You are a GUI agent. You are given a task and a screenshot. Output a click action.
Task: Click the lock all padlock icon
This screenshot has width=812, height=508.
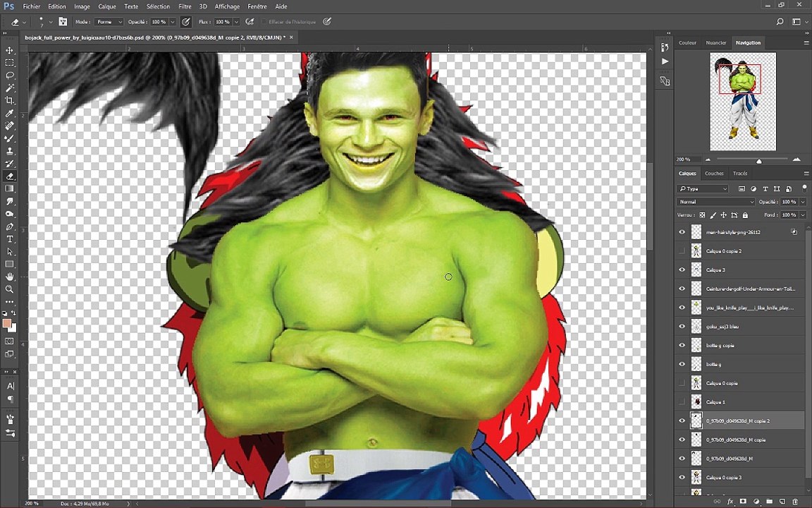(x=745, y=215)
